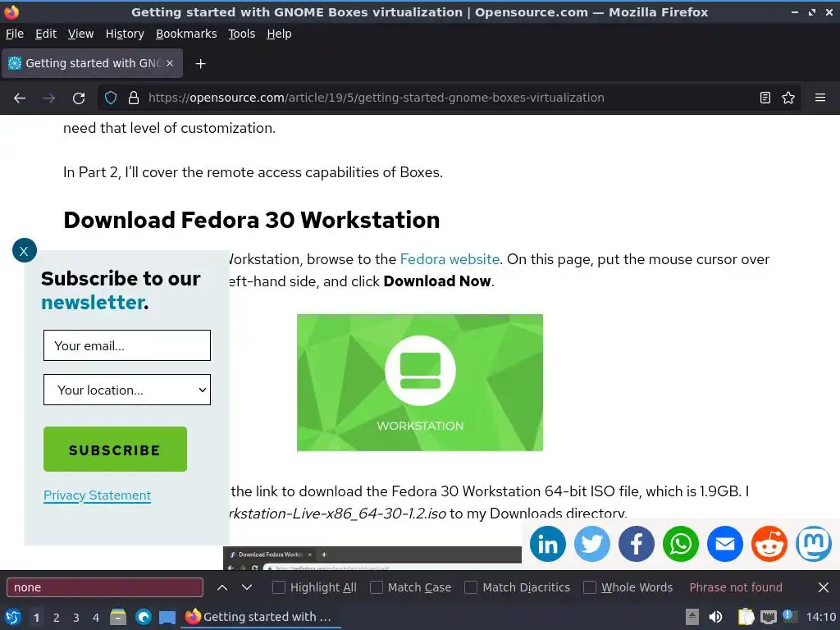The height and width of the screenshot is (630, 840).
Task: Share article on Facebook
Action: click(637, 544)
